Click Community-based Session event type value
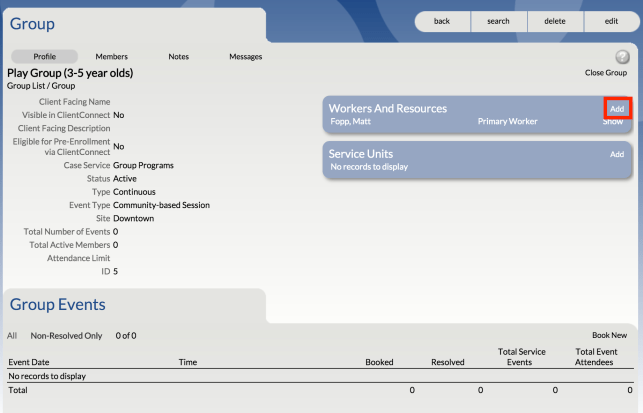This screenshot has width=643, height=413. [161, 205]
